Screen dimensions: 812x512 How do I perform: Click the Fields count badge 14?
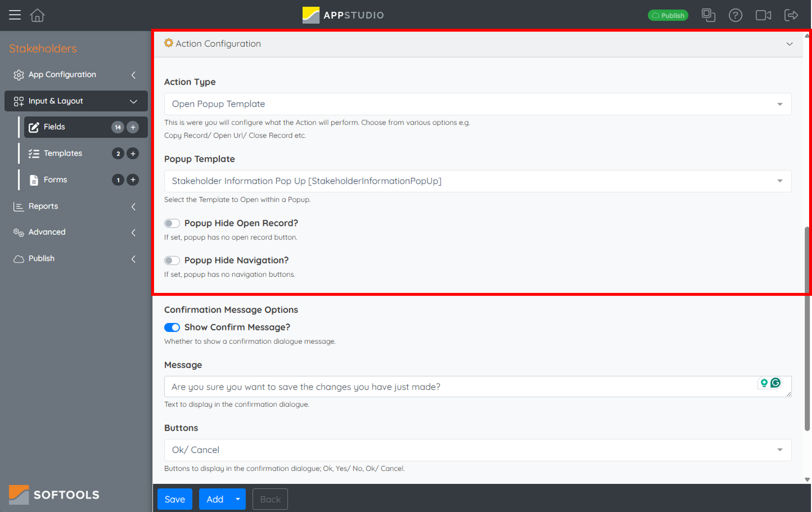118,127
